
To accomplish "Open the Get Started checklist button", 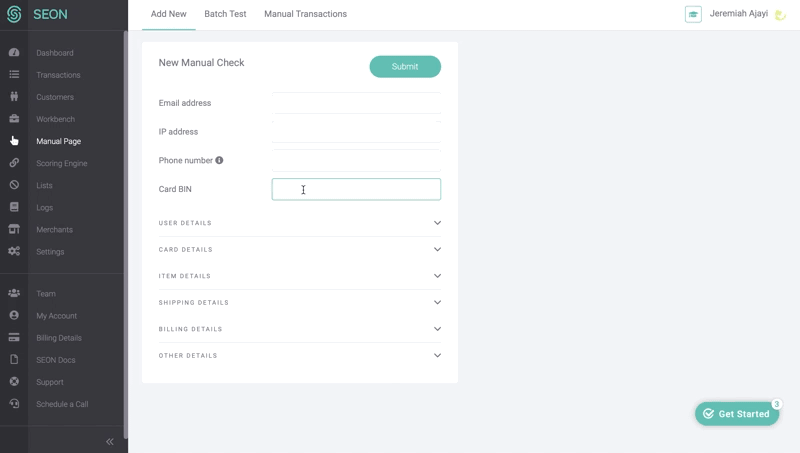I will (737, 414).
